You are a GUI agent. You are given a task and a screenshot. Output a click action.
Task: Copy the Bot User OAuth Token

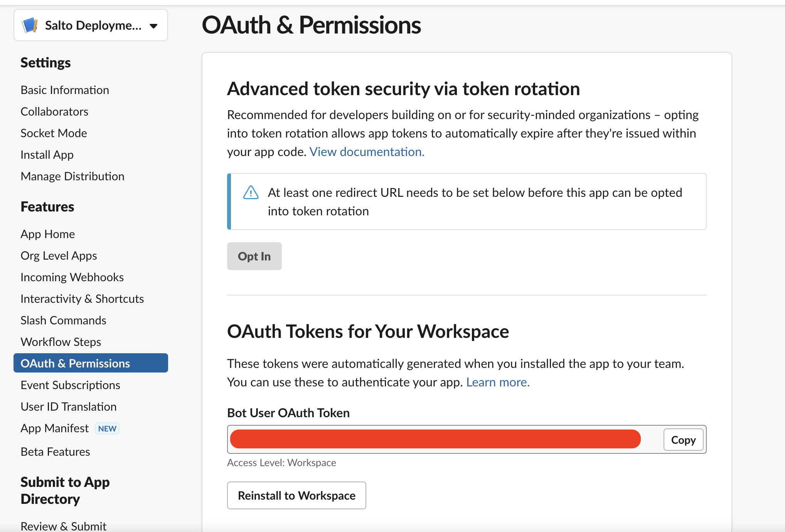[x=683, y=440]
